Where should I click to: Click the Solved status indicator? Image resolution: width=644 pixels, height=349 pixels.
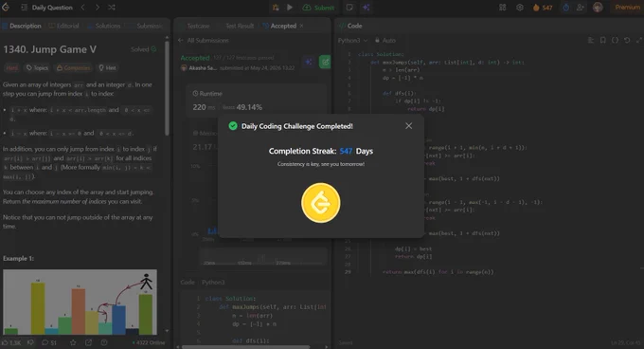point(143,49)
